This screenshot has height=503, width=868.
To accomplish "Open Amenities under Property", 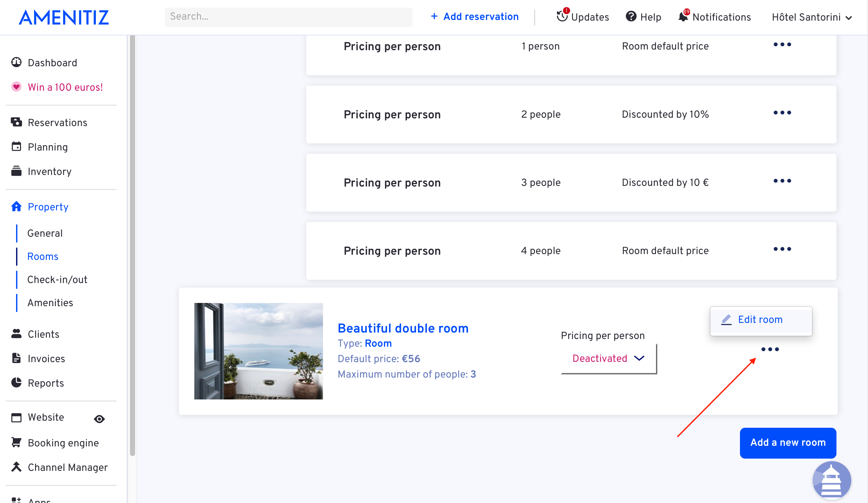I will 50,303.
